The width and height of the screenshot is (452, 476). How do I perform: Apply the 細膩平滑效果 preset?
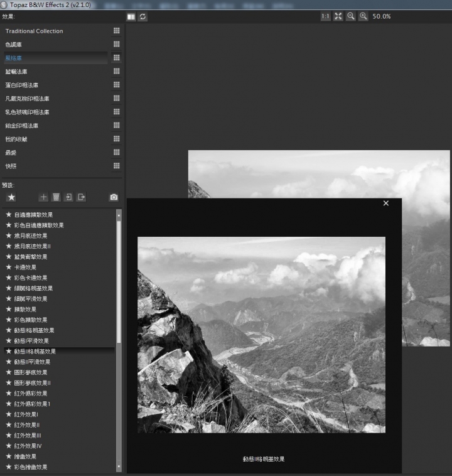click(x=31, y=299)
